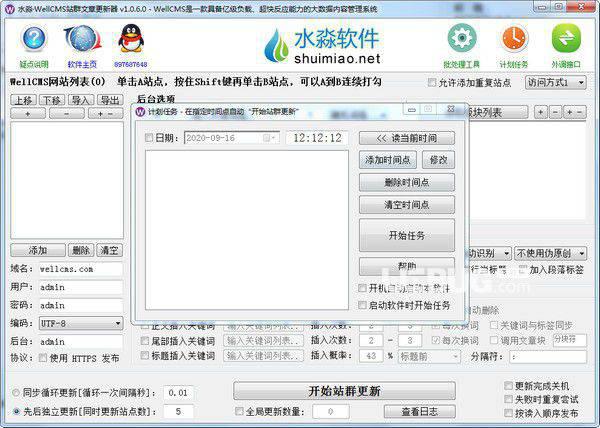Viewport: 600px width, 428px height.
Task: Click the 后台 admin field
Action: pyautogui.click(x=81, y=342)
